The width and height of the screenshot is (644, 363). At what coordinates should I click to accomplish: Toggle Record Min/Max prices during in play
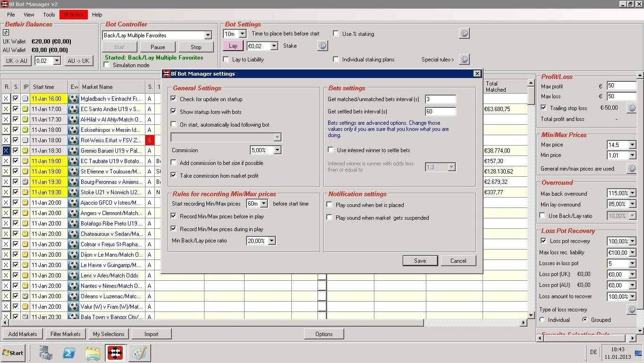(174, 229)
